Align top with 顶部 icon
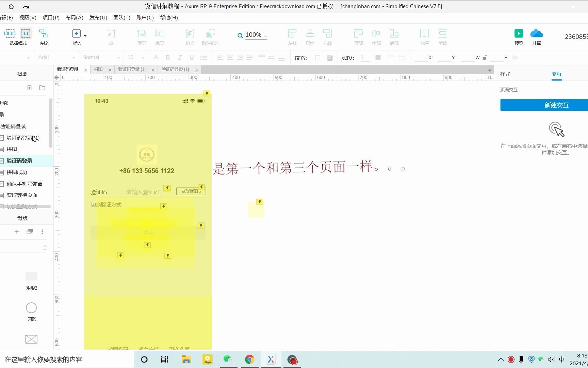The width and height of the screenshot is (588, 368). pyautogui.click(x=358, y=33)
